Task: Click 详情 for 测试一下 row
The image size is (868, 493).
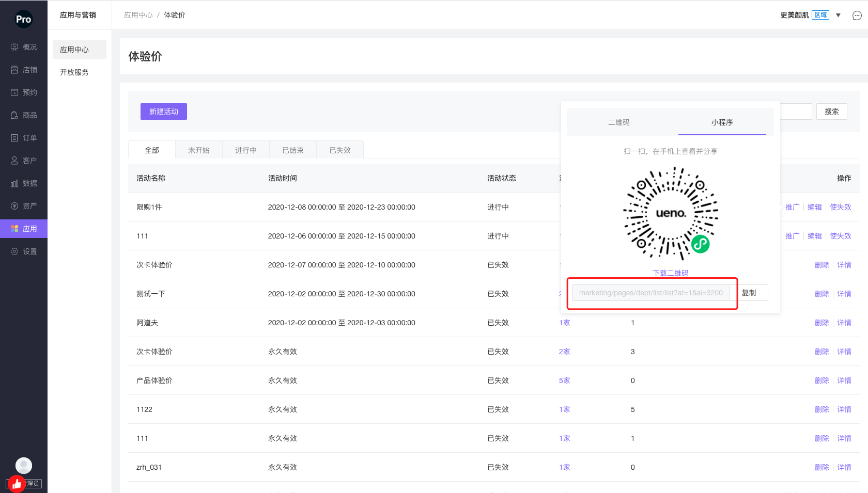Action: point(844,294)
